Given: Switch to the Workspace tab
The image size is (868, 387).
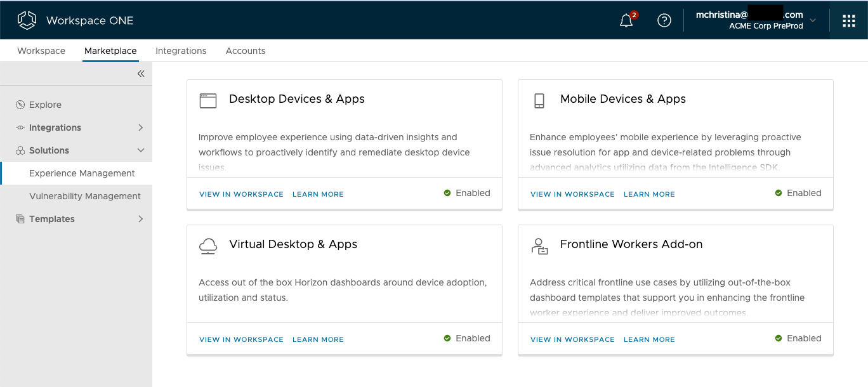Looking at the screenshot, I should pos(41,51).
